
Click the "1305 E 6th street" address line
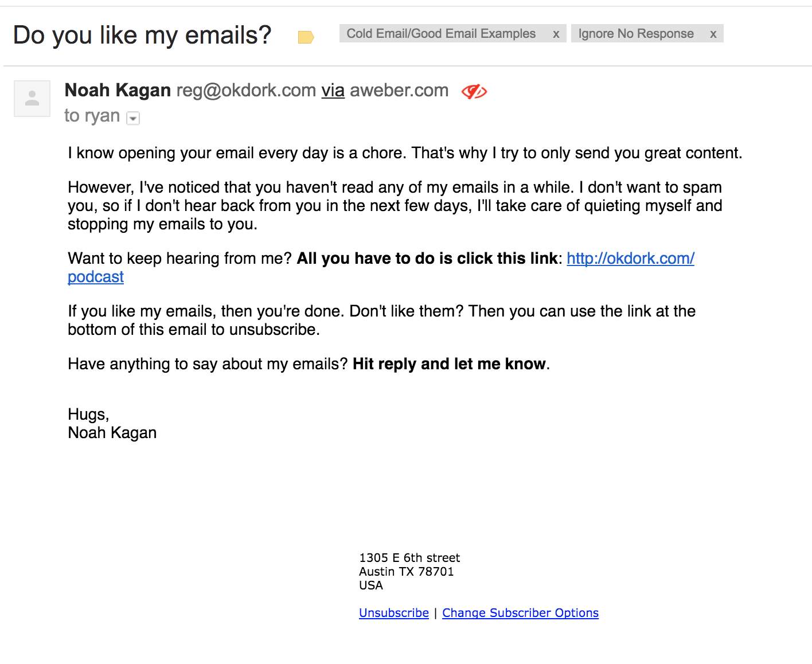(409, 558)
